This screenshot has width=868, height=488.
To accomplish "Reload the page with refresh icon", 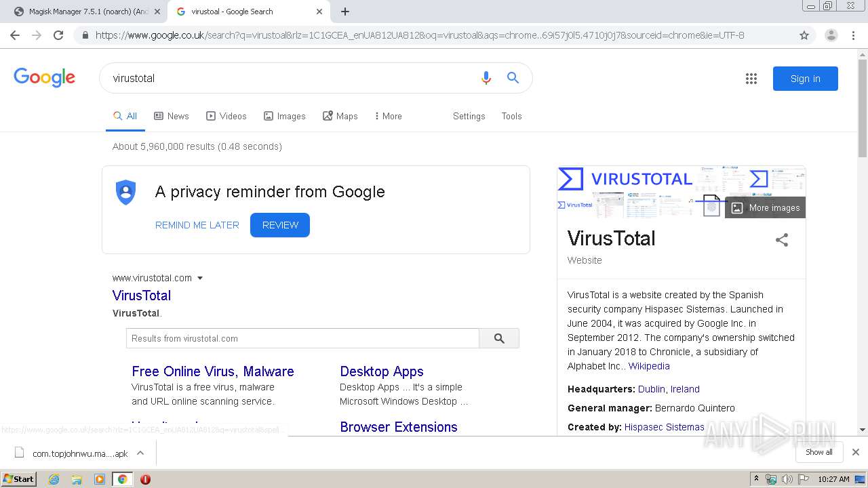I will tap(58, 35).
